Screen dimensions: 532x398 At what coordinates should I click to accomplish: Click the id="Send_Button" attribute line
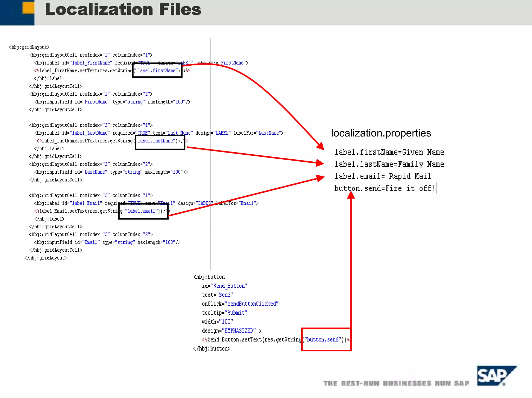pyautogui.click(x=224, y=286)
